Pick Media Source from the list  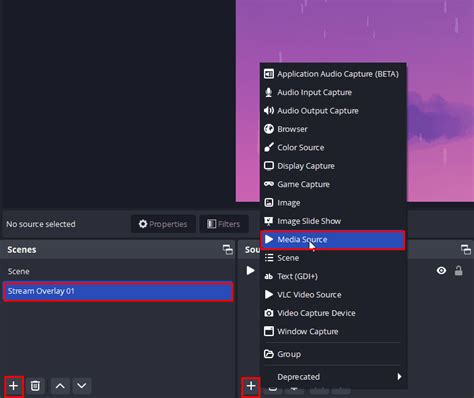click(x=333, y=240)
